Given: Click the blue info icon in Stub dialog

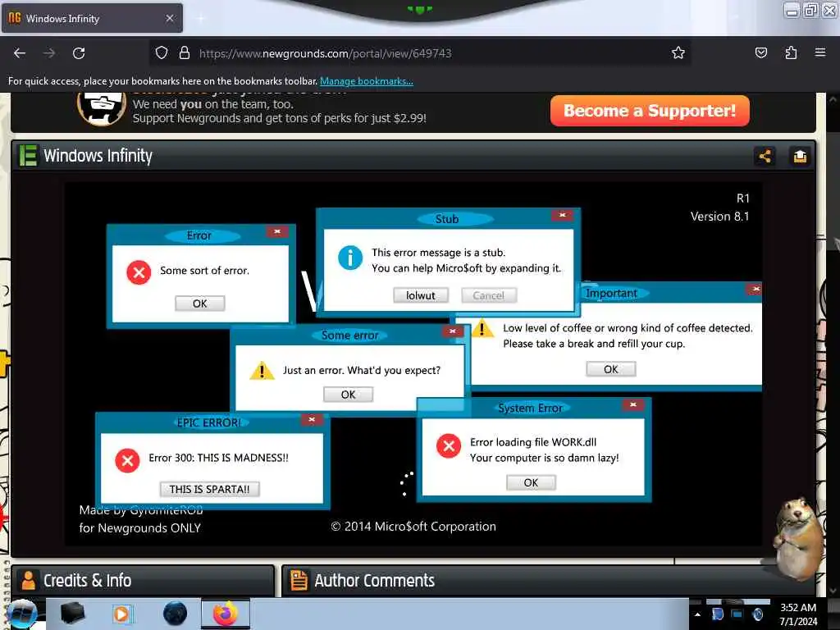Looking at the screenshot, I should click(x=350, y=258).
